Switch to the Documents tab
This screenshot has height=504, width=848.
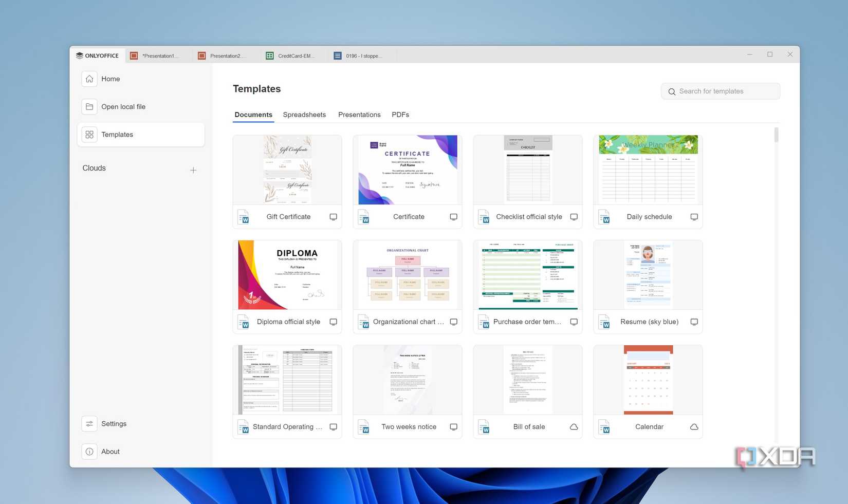pyautogui.click(x=253, y=115)
